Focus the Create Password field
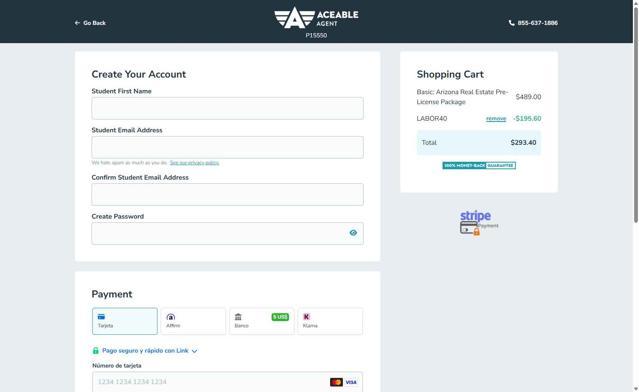This screenshot has height=392, width=639. [227, 233]
